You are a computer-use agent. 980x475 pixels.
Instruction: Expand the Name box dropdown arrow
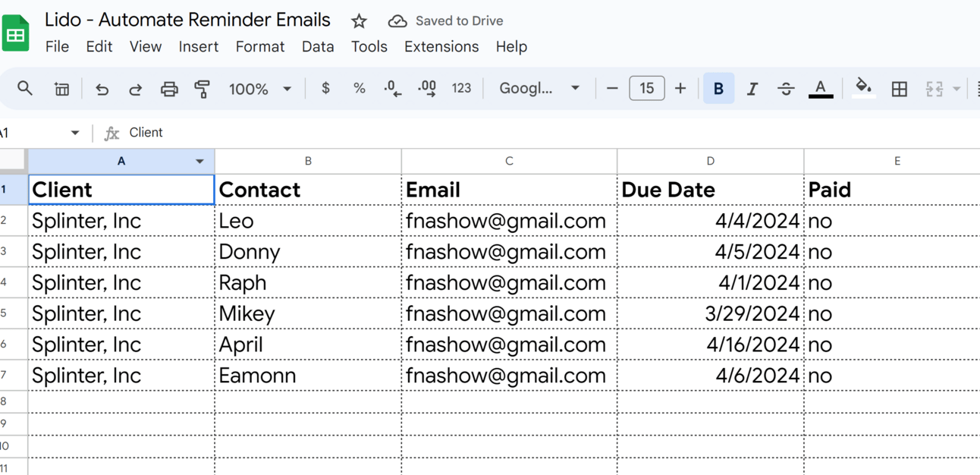click(x=74, y=133)
